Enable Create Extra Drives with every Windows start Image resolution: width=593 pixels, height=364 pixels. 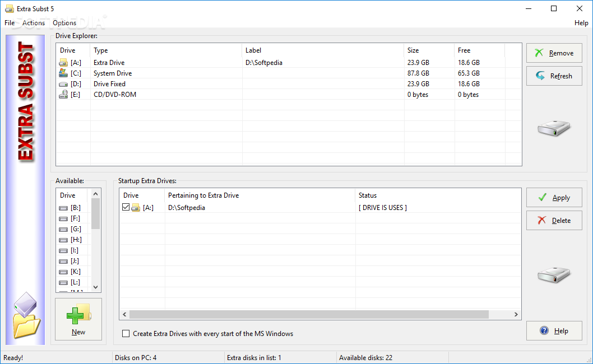126,333
